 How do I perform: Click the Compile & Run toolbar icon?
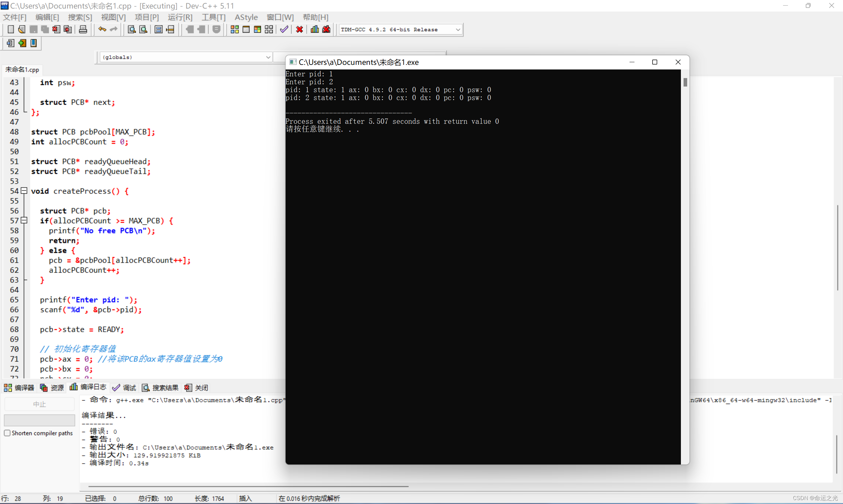click(x=257, y=30)
